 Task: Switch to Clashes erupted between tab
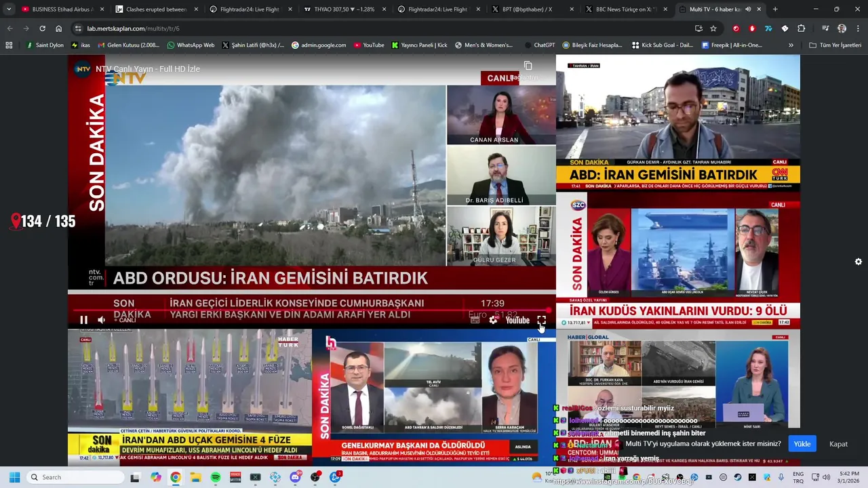[x=157, y=9]
